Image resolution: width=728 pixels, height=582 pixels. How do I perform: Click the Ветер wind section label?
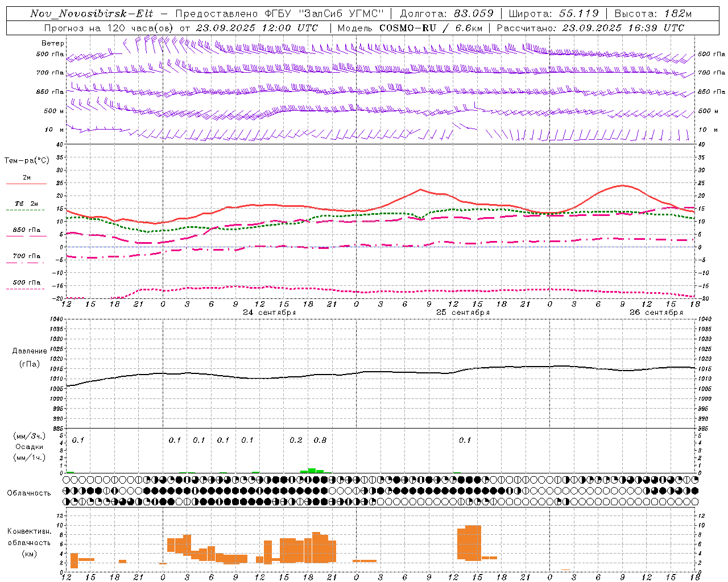tap(53, 43)
